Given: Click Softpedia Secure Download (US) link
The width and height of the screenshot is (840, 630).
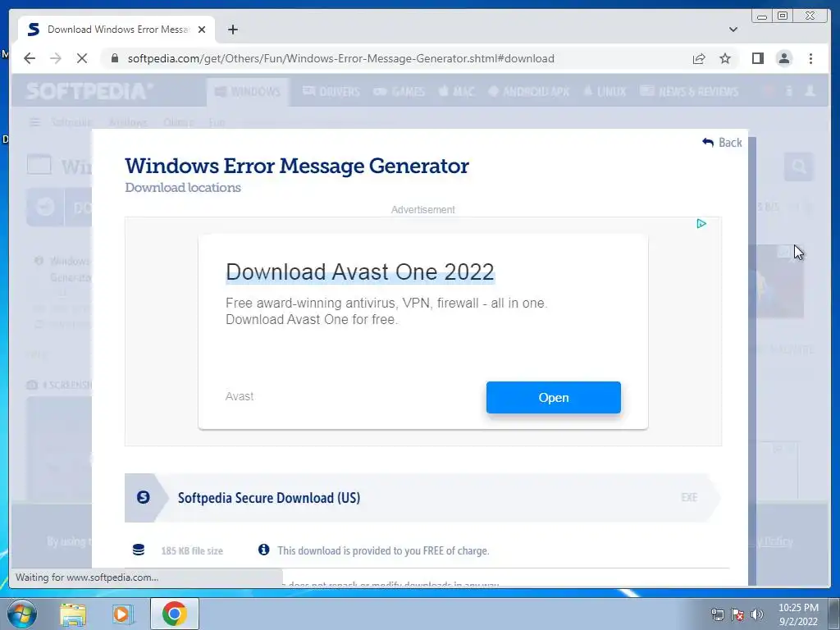Looking at the screenshot, I should 269,498.
